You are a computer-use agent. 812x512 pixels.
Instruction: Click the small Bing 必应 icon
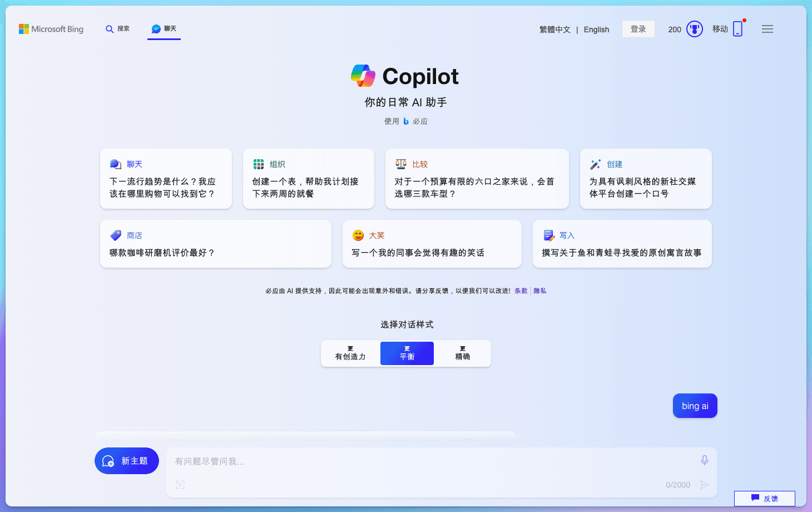click(x=406, y=121)
